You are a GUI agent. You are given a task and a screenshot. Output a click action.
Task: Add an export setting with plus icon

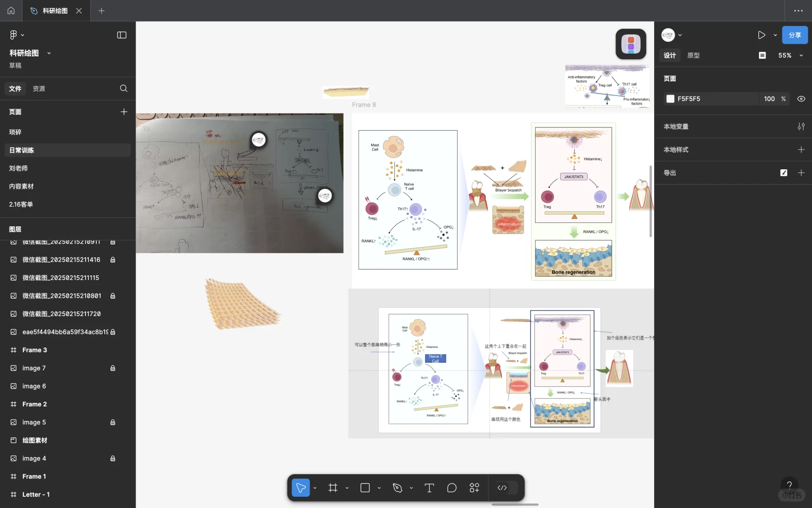click(x=801, y=173)
